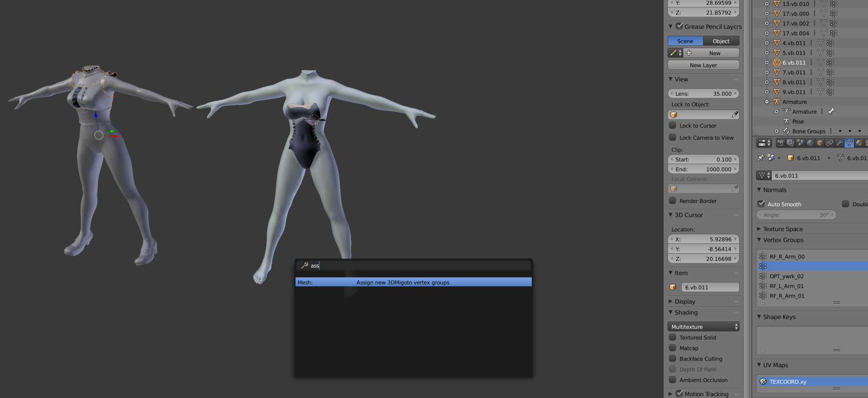Viewport: 868px width, 398px height.
Task: Open the Object properties tab (orange cube)
Action: point(820,143)
